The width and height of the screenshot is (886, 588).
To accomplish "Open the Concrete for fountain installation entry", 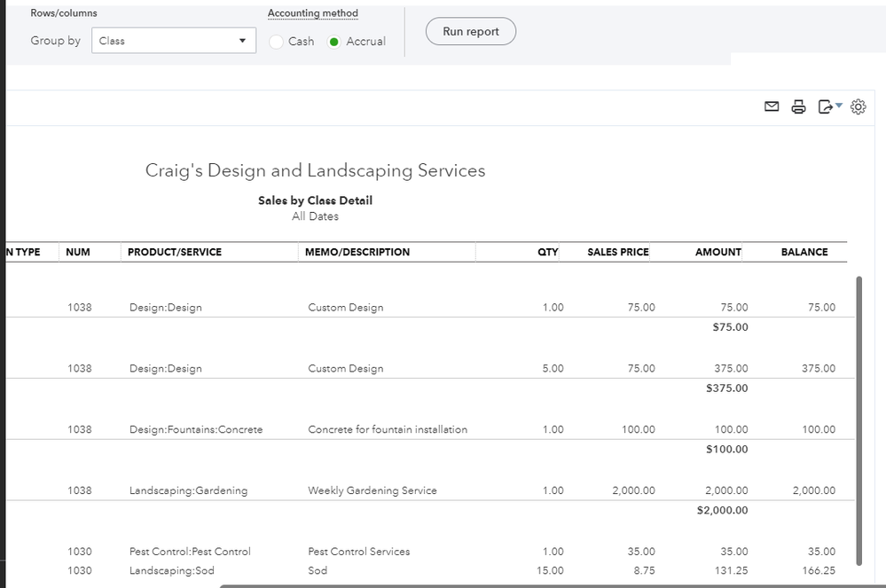I will (x=388, y=429).
